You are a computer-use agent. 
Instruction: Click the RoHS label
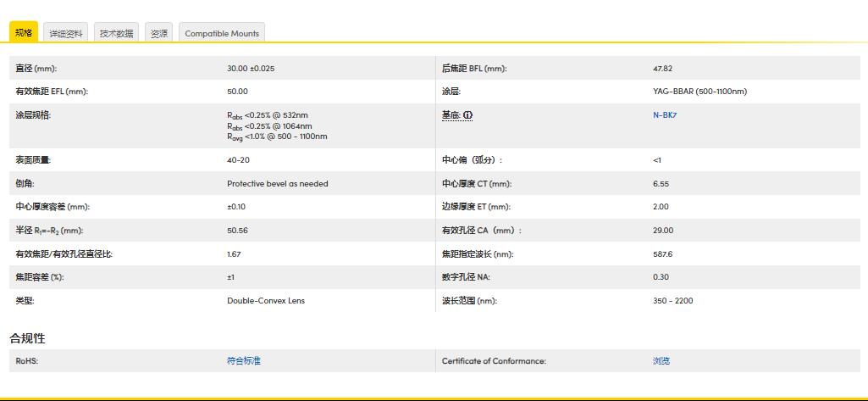point(27,361)
